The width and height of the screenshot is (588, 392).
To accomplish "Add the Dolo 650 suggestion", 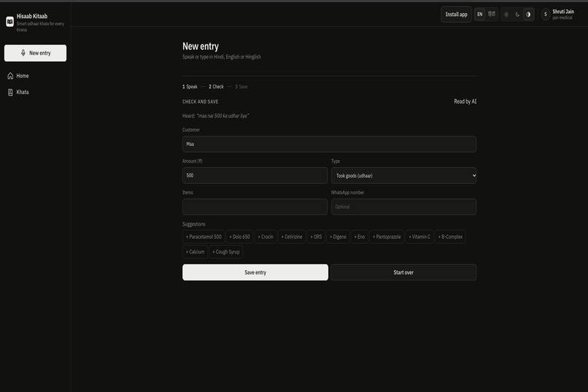I will point(239,237).
